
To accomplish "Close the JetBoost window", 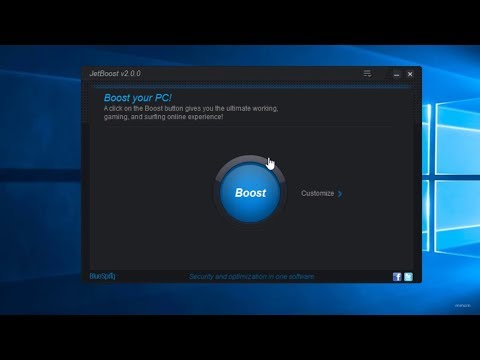I will pyautogui.click(x=410, y=74).
